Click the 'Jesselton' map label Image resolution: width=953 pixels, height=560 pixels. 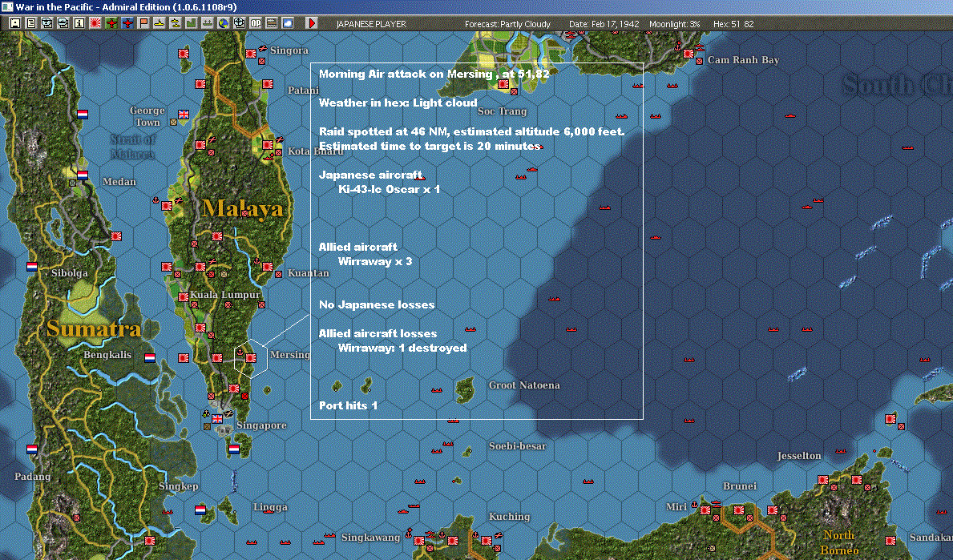pyautogui.click(x=799, y=456)
